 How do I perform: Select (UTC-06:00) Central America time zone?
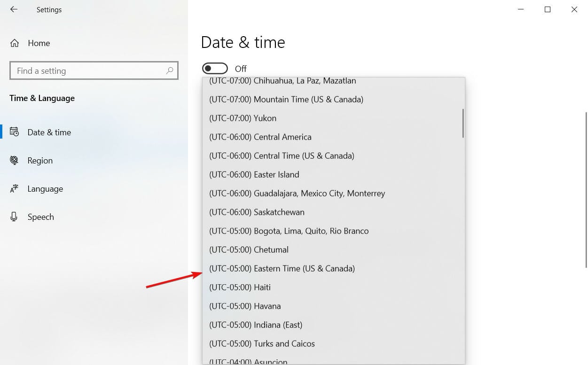click(334, 137)
